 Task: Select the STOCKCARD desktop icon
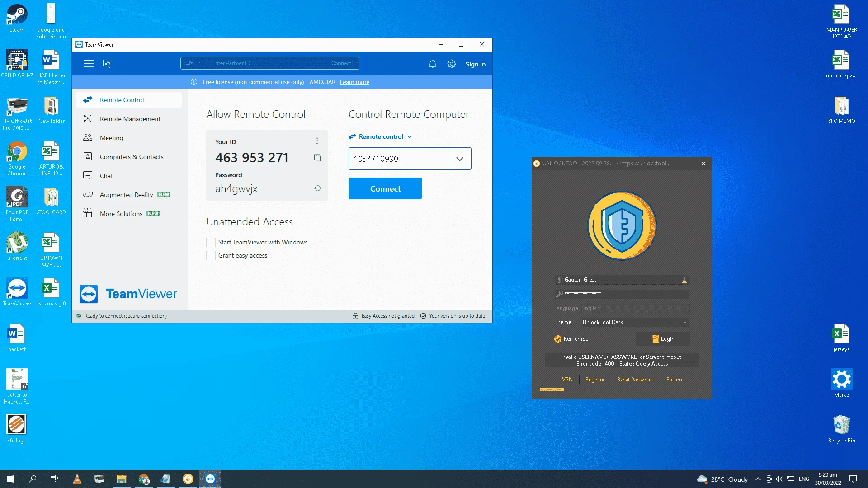(x=51, y=201)
